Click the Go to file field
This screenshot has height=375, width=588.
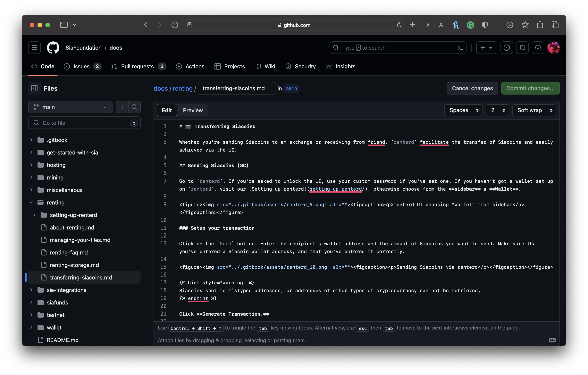click(x=84, y=123)
